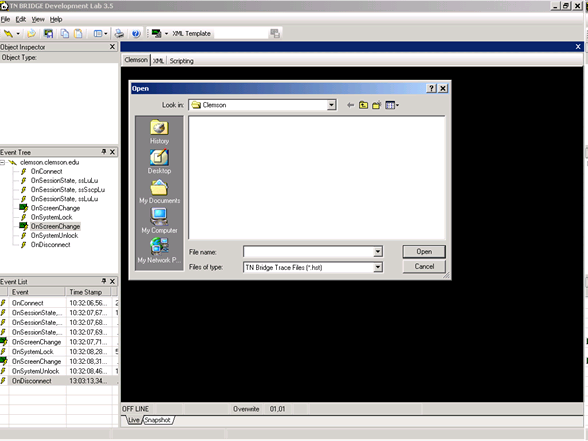Screen dimensions: 588x441
Task: Click the Create New Folder icon
Action: [x=376, y=105]
